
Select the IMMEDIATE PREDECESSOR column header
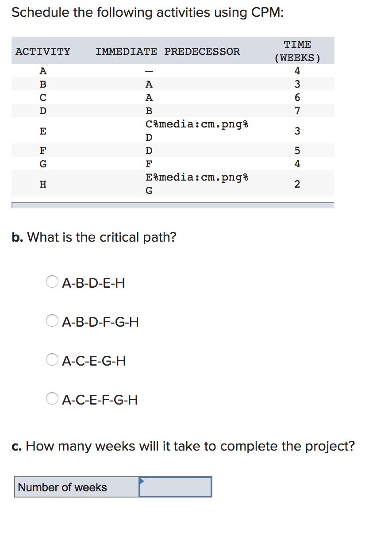tap(168, 51)
